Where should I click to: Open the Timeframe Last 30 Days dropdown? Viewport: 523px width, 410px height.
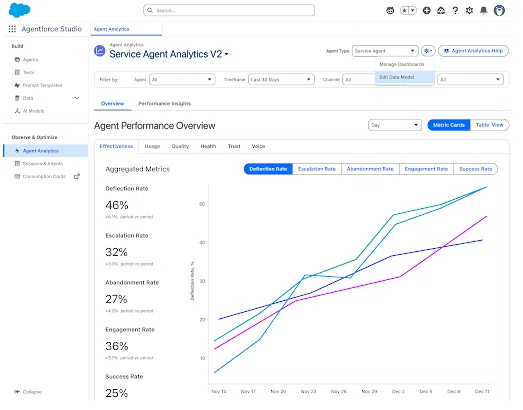click(x=281, y=80)
